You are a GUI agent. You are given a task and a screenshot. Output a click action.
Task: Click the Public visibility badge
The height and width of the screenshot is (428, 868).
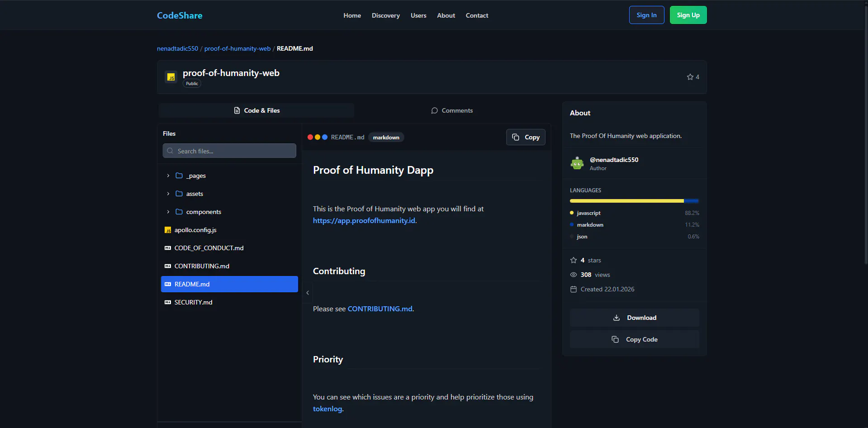192,83
